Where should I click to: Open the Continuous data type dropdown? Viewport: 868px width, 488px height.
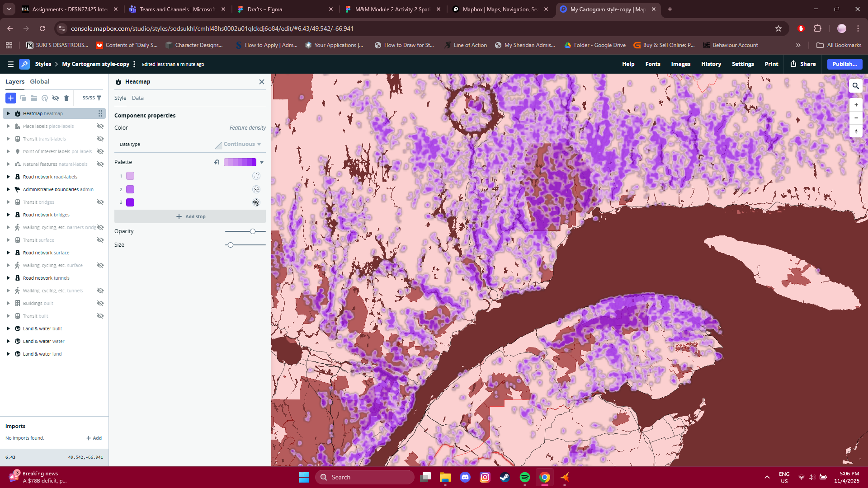238,144
